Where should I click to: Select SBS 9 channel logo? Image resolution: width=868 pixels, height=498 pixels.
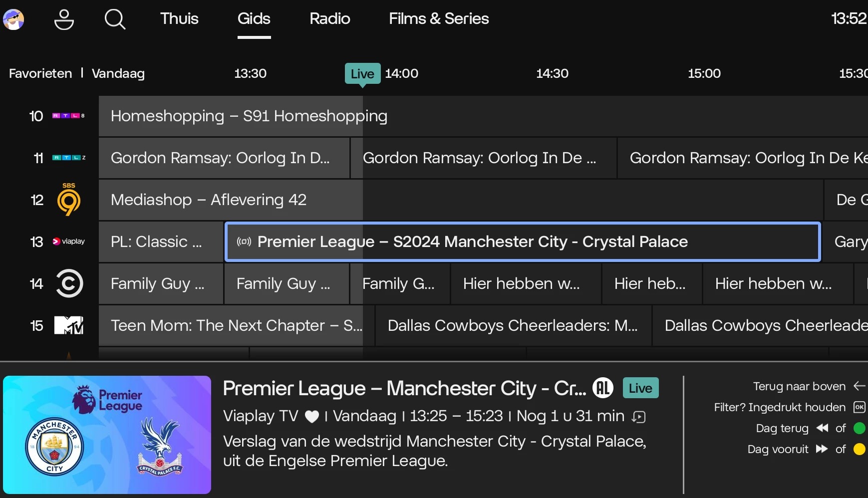point(69,200)
